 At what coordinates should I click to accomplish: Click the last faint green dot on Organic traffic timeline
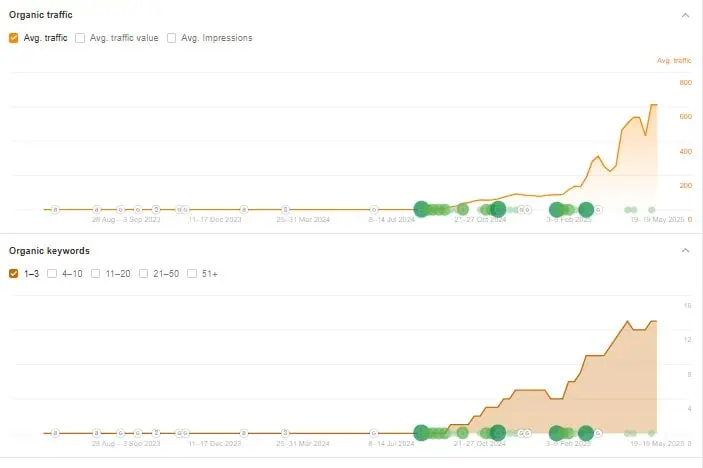pos(651,210)
